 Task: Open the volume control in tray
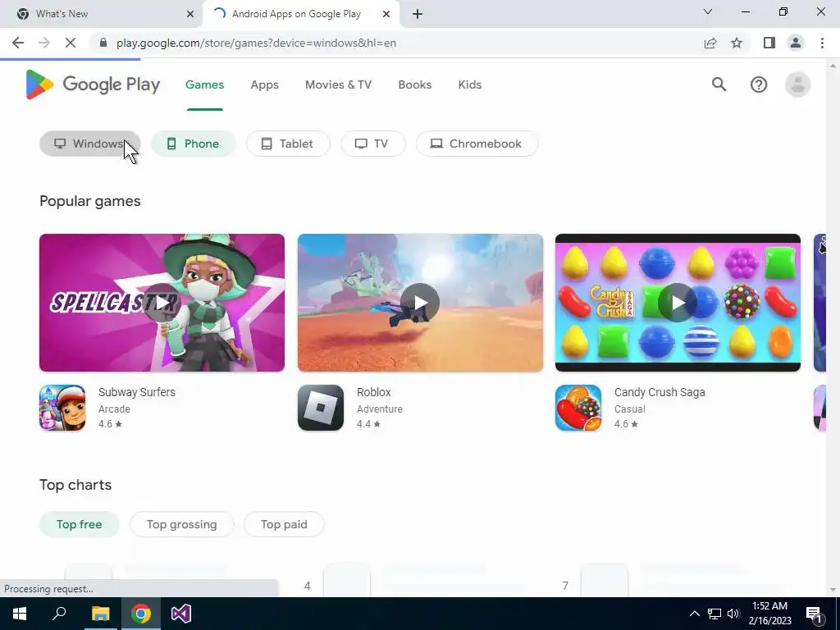click(x=733, y=614)
